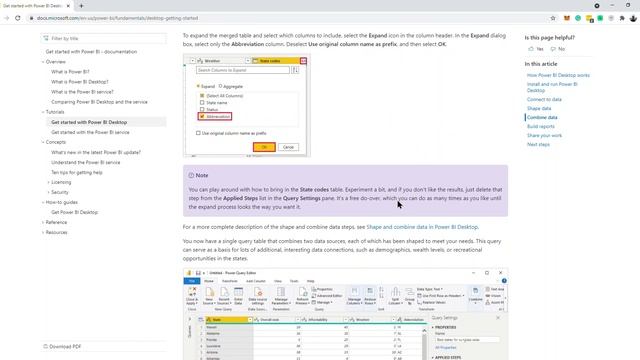Open a new browser tab with plus
Screen dimensions: 640x360
click(81, 6)
